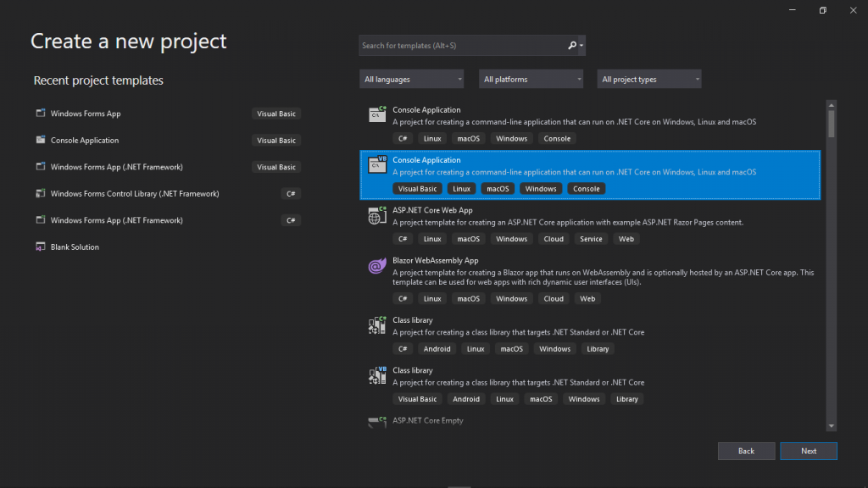Click the ASP.NET Core Empty template icon
Image resolution: width=868 pixels, height=488 pixels.
click(376, 420)
